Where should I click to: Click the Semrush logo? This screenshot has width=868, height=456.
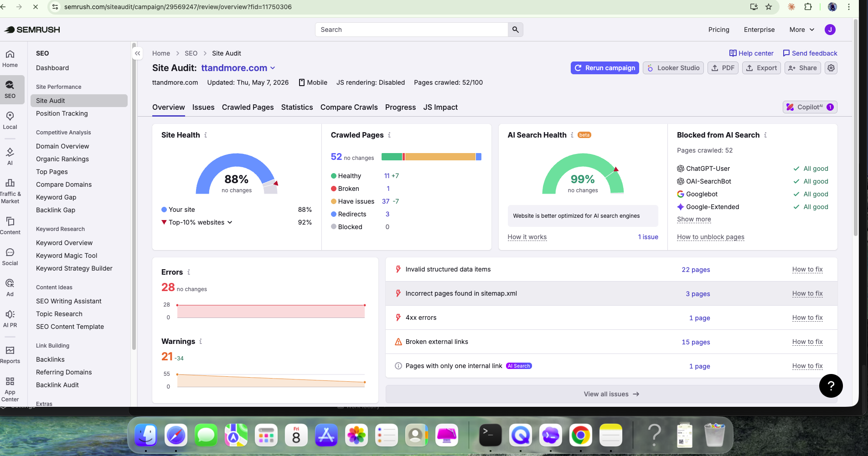coord(32,30)
